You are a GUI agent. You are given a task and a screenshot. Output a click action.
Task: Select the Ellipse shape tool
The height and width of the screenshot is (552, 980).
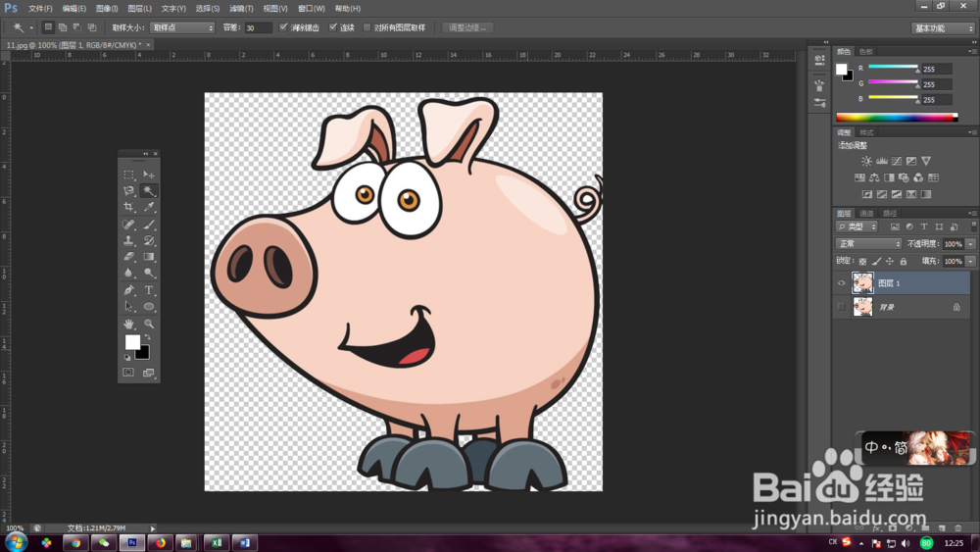coord(149,306)
